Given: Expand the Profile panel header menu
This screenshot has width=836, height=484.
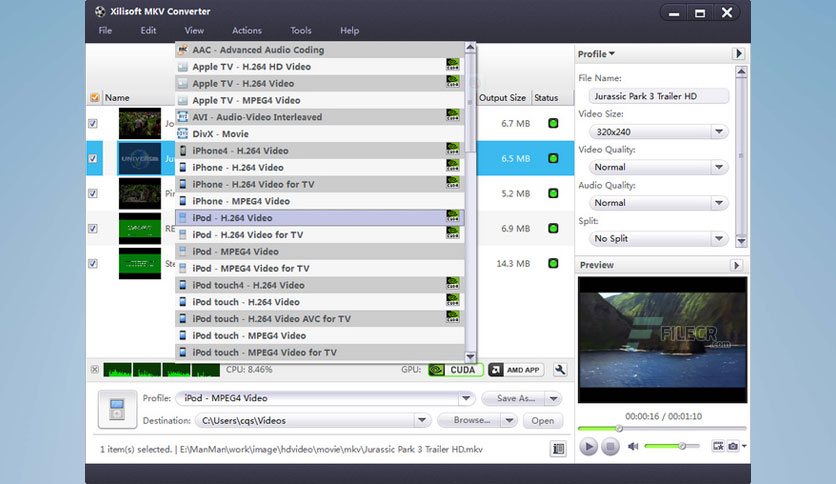Looking at the screenshot, I should click(x=596, y=54).
